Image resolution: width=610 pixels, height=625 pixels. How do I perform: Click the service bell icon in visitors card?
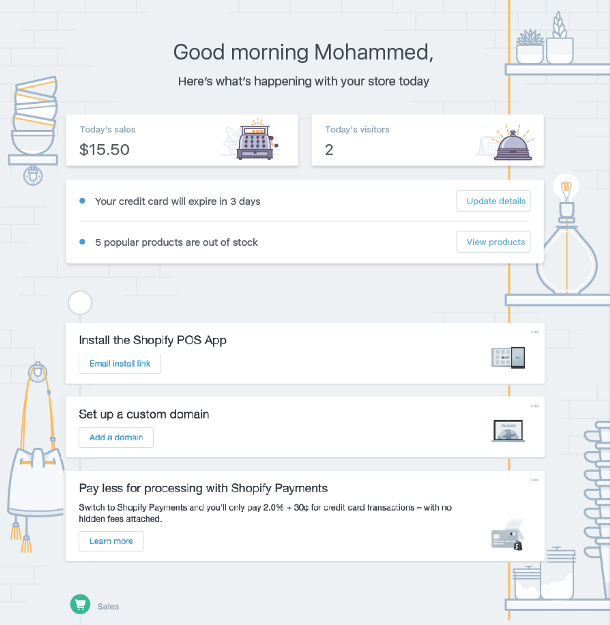pos(513,143)
